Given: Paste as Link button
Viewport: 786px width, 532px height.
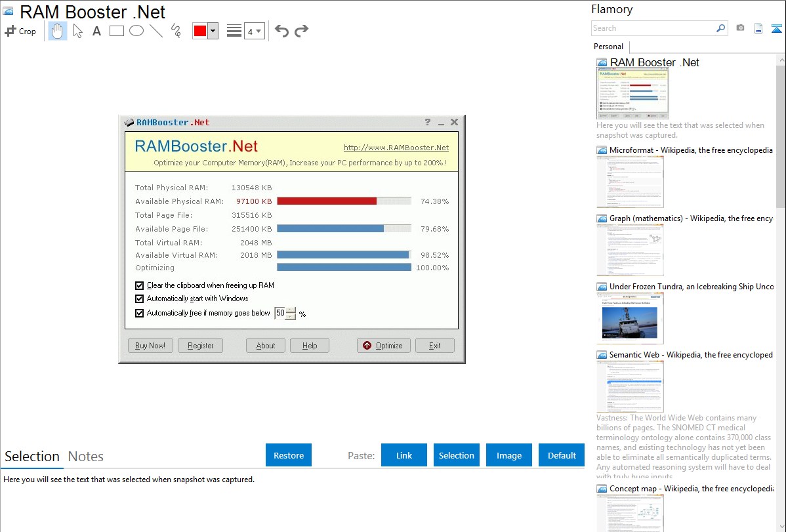Looking at the screenshot, I should tap(404, 455).
